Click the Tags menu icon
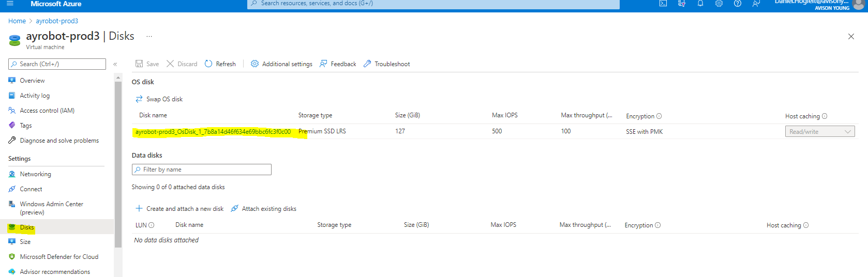 pyautogui.click(x=12, y=126)
